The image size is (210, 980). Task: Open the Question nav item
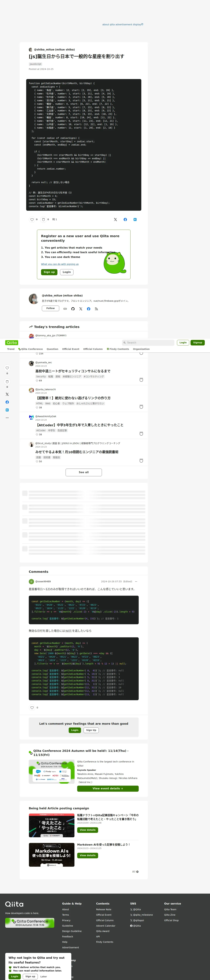53,349
